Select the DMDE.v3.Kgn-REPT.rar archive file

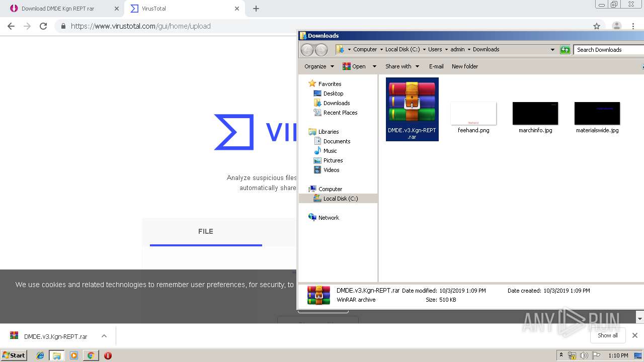[x=412, y=109]
